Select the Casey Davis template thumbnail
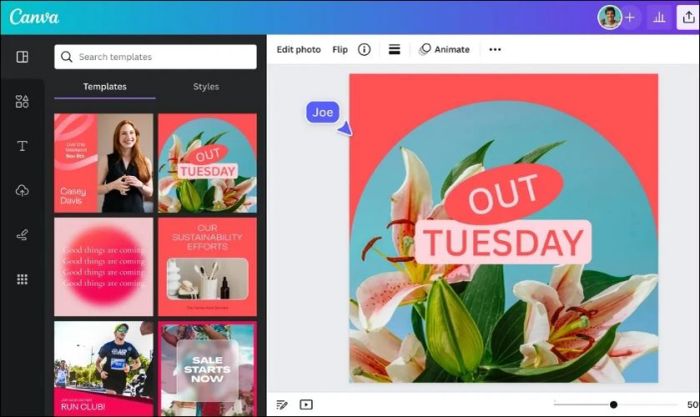Viewport: 700px width, 417px height. pos(104,163)
